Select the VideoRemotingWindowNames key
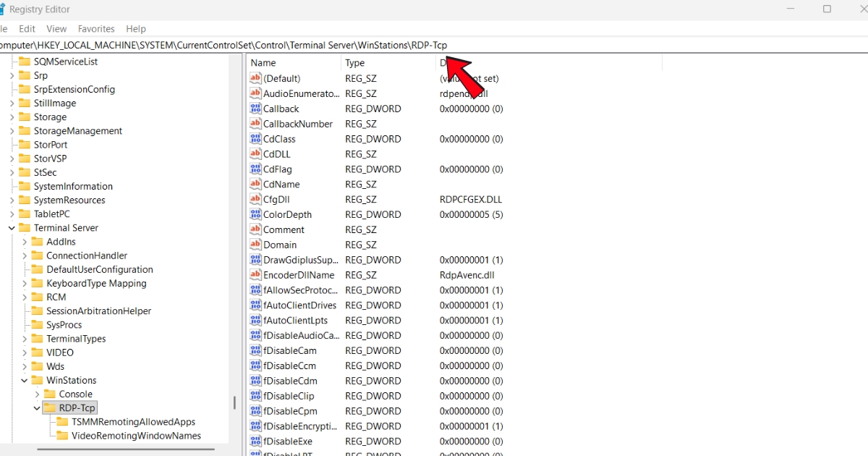The image size is (868, 456). (x=136, y=436)
